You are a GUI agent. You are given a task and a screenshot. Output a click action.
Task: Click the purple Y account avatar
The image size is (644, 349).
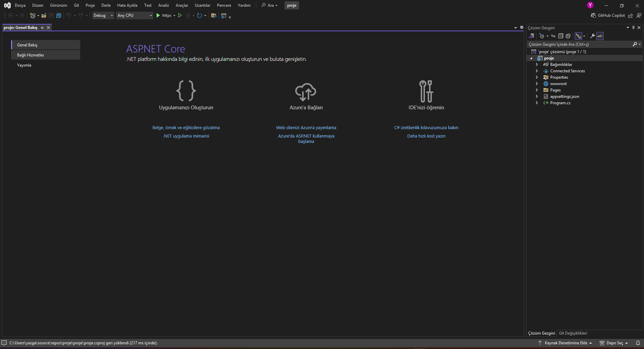coord(590,5)
